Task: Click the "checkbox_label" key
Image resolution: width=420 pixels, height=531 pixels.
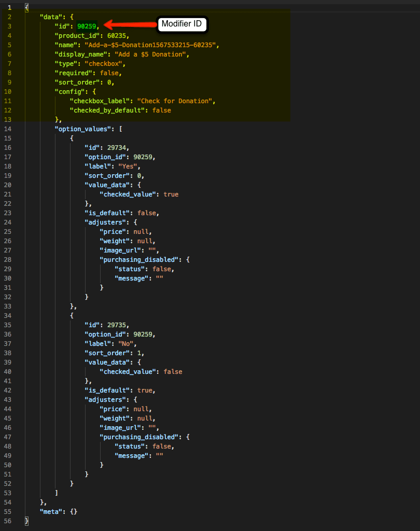Action: pos(100,101)
